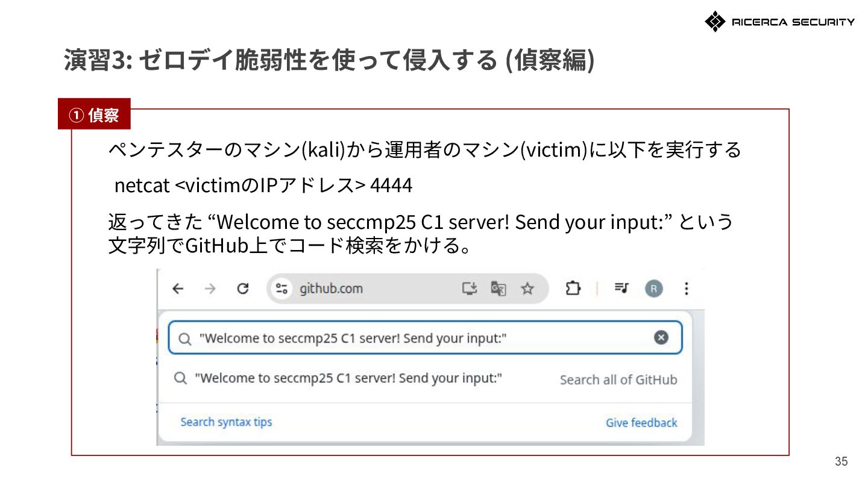Reload the github.com page
The image size is (868, 488).
click(243, 289)
